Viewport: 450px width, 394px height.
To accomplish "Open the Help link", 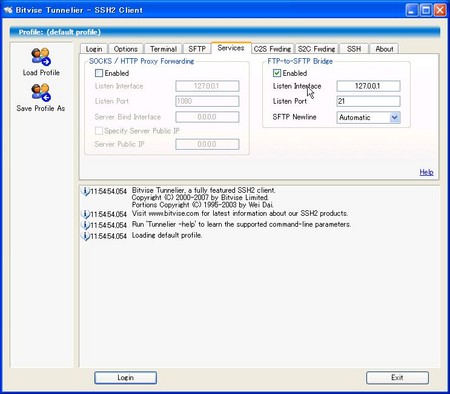I will tap(426, 172).
